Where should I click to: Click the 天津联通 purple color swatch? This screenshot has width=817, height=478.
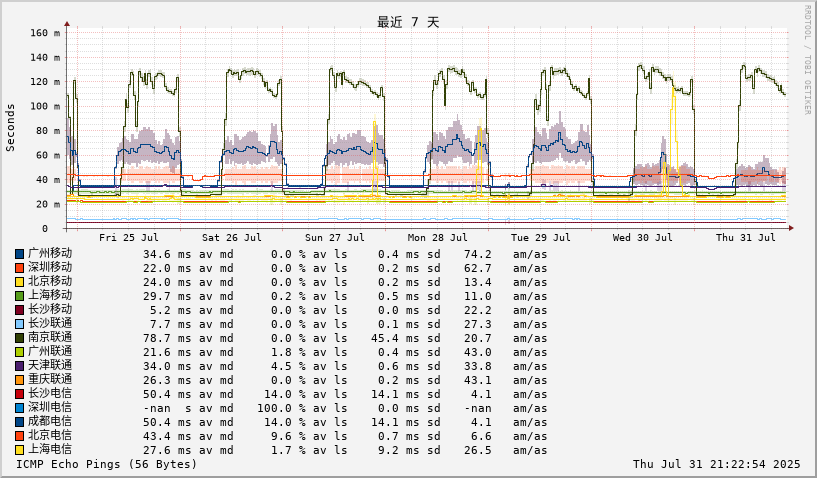[19, 367]
